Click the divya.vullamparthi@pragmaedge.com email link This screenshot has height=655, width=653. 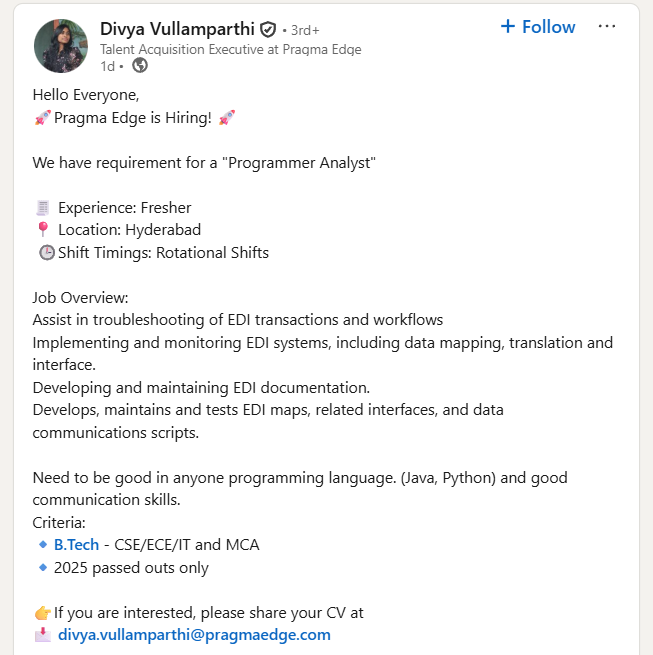point(194,634)
